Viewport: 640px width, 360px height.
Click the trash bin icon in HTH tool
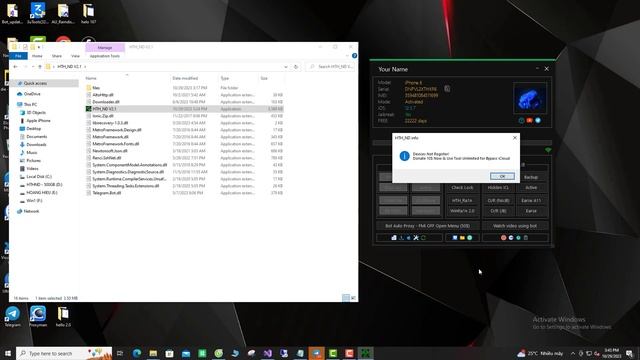(x=526, y=238)
